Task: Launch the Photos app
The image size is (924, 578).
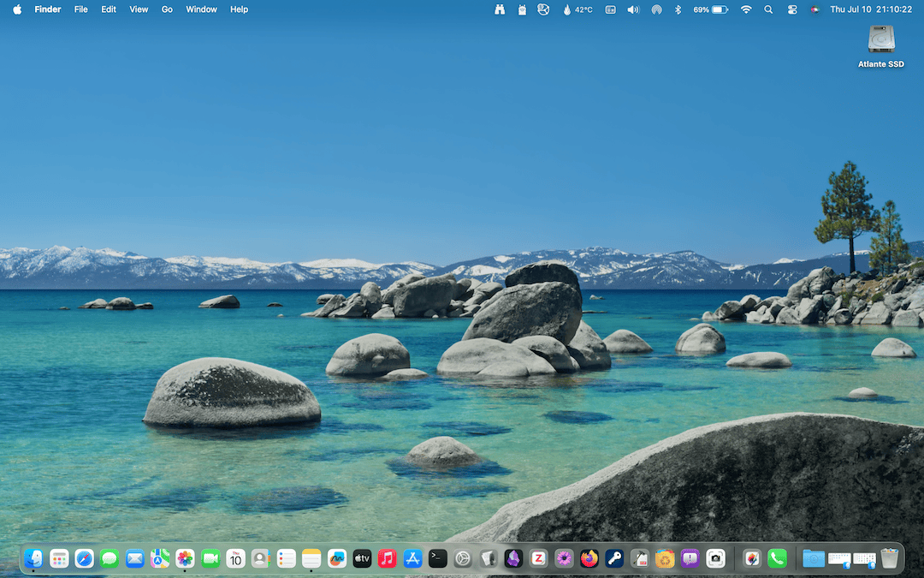Action: coord(185,558)
